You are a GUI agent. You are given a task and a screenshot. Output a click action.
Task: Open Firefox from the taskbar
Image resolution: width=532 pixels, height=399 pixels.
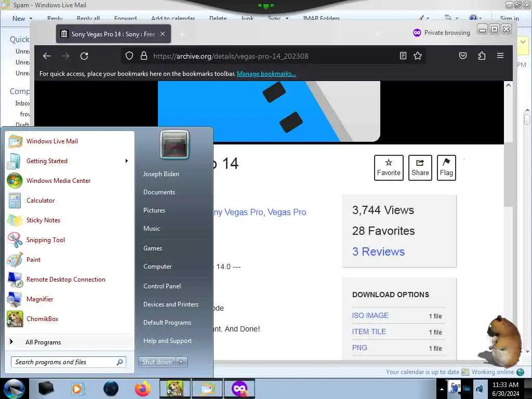143,389
